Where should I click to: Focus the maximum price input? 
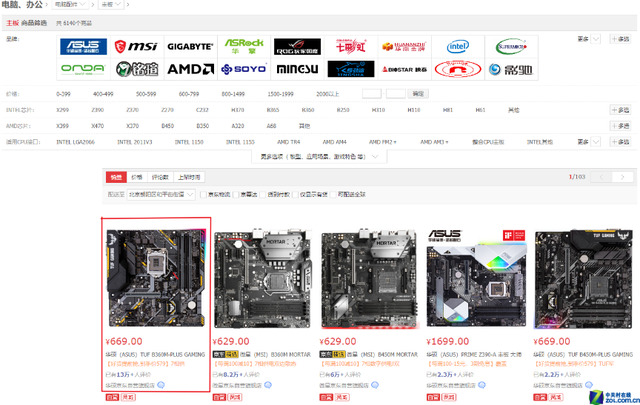(396, 94)
